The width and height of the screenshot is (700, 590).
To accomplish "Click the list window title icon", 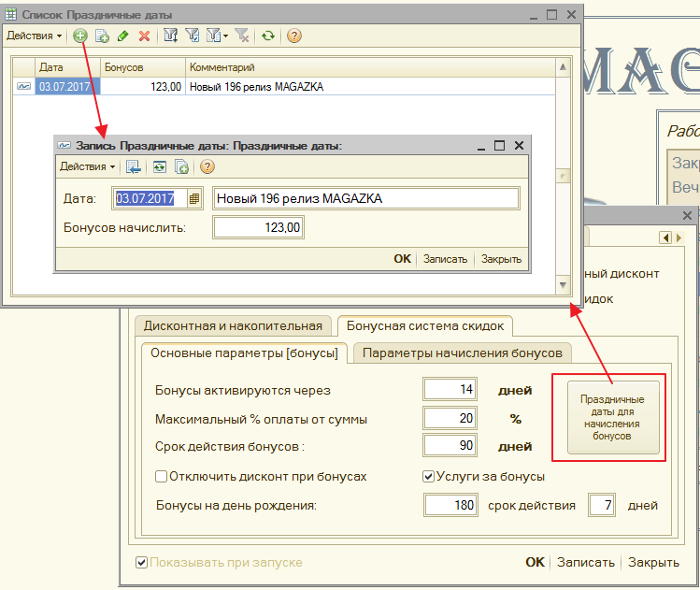I will pos(10,15).
